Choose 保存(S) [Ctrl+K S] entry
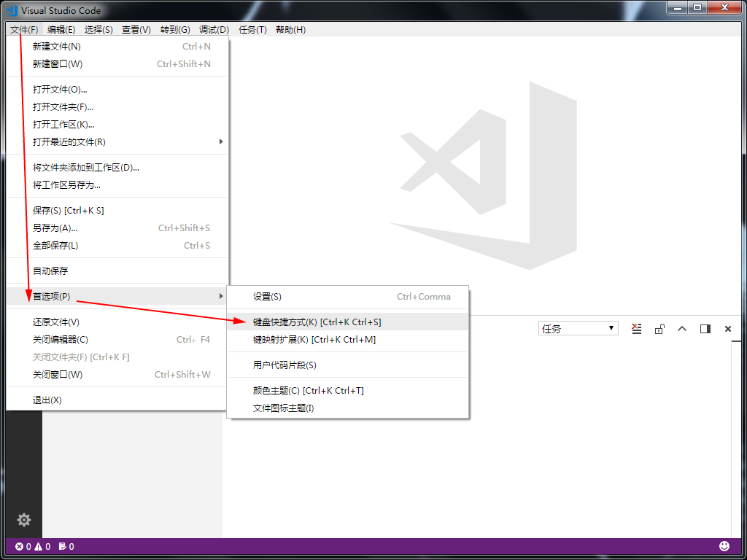 [117, 211]
